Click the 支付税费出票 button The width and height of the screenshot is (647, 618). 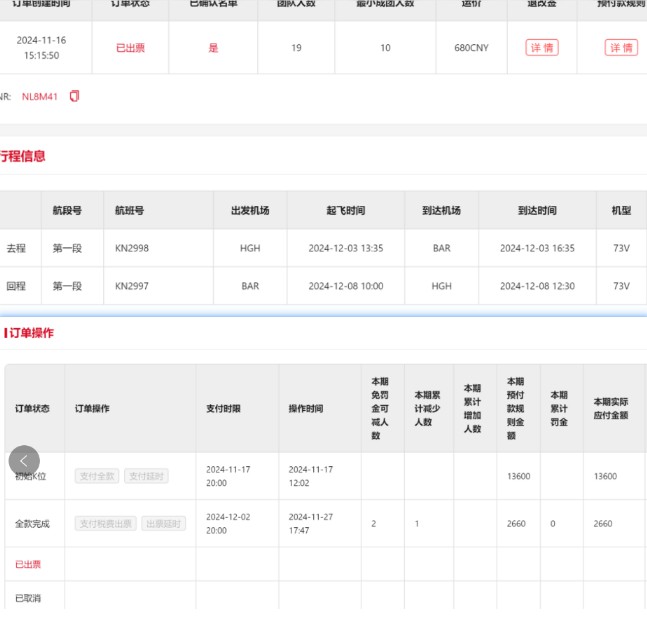click(x=105, y=524)
